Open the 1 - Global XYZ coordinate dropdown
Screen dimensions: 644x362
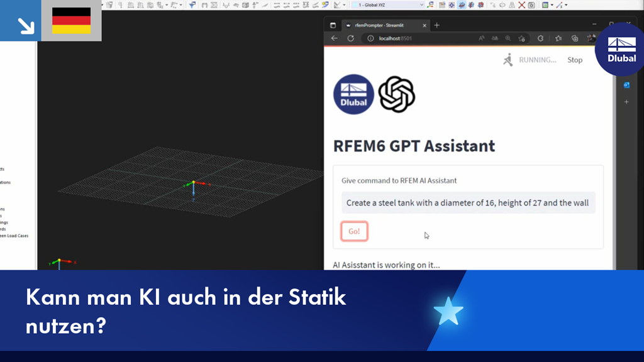(x=388, y=5)
